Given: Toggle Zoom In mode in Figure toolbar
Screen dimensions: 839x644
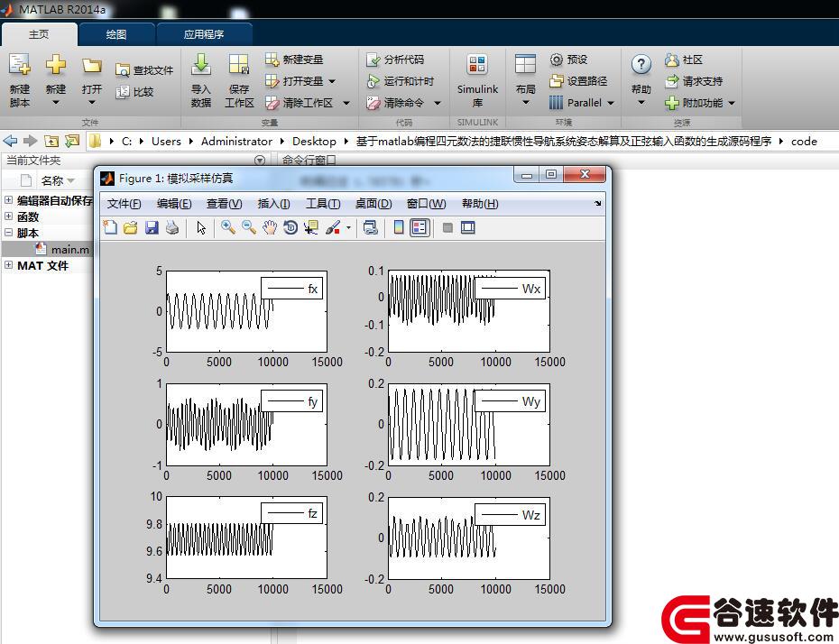Looking at the screenshot, I should click(228, 228).
